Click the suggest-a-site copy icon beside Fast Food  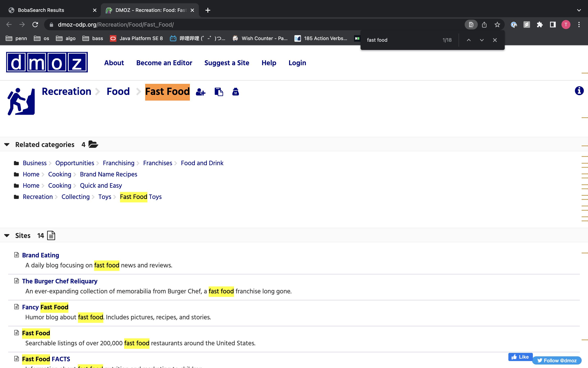tap(219, 92)
